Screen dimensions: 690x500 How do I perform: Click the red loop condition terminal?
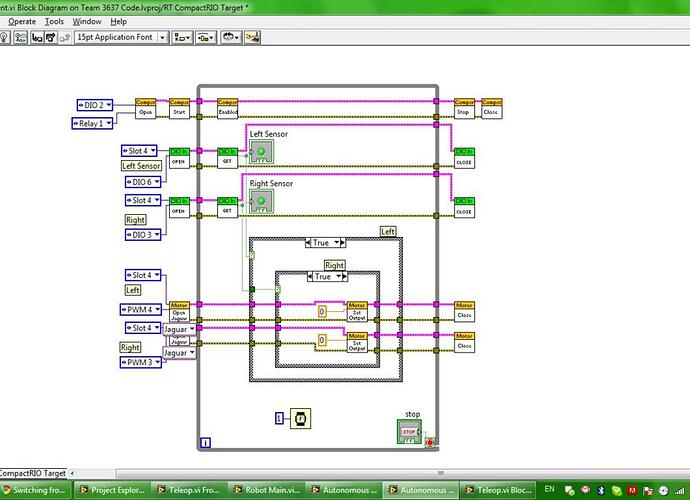point(430,442)
